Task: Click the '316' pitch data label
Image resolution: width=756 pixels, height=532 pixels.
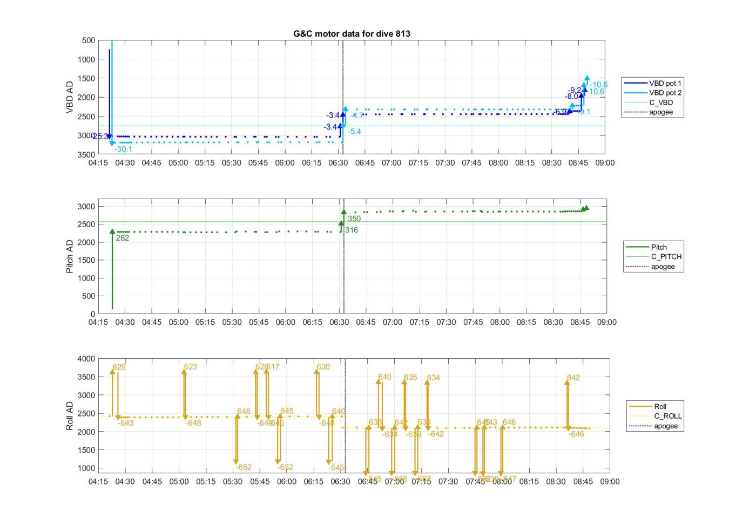Action: coord(352,230)
